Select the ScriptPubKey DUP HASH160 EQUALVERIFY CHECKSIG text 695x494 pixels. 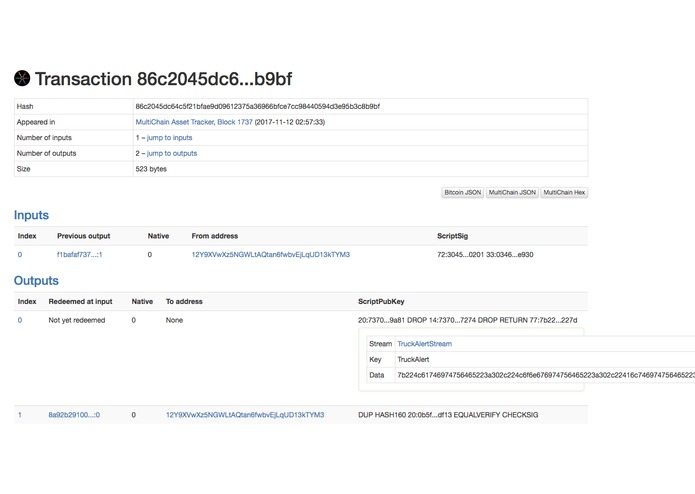[448, 415]
